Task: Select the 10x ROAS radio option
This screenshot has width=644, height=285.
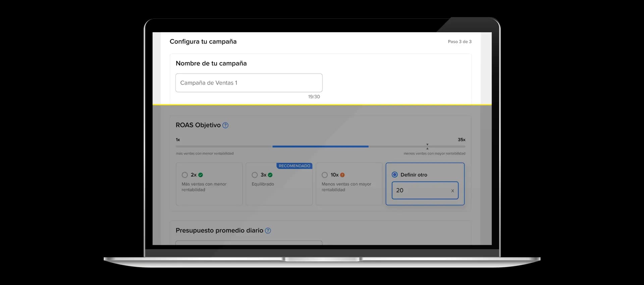Action: click(x=325, y=175)
